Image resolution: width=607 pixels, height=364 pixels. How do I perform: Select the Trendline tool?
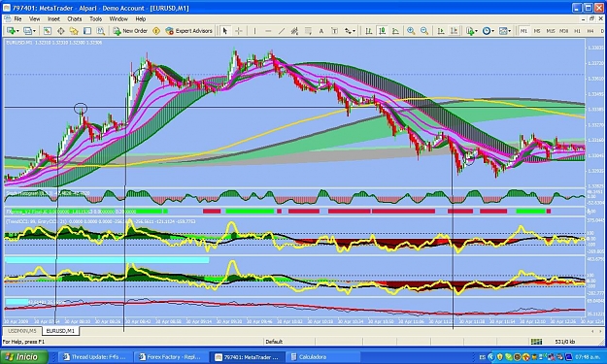pos(282,31)
